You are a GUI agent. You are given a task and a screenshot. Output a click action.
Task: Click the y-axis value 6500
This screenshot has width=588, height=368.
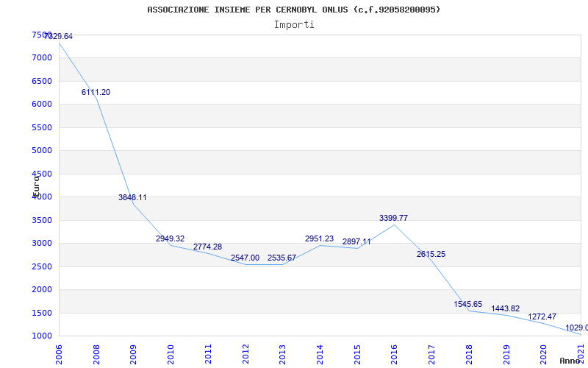42,81
